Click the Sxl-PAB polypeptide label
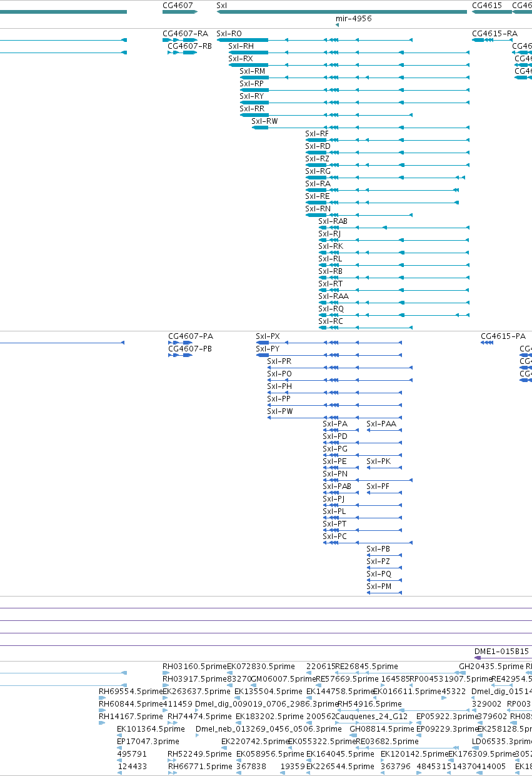Viewport: 532px width, 776px height. (x=337, y=486)
